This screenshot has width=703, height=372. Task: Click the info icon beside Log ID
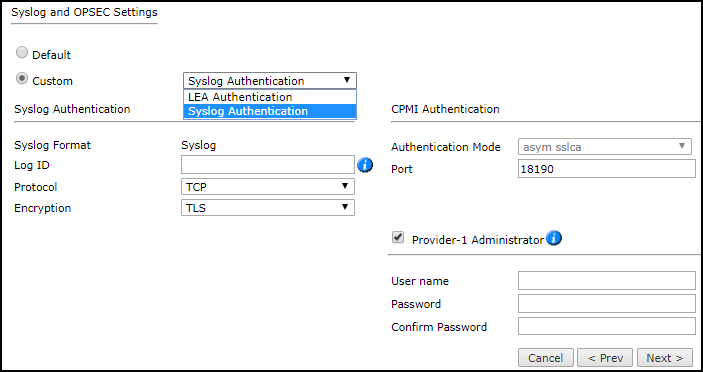365,165
